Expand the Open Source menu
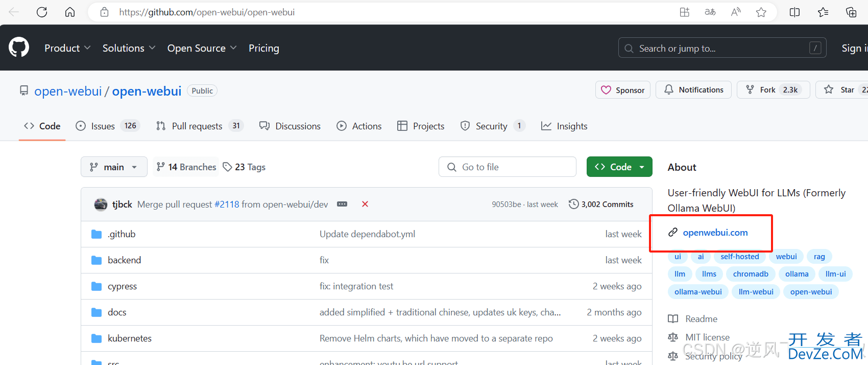 [202, 48]
